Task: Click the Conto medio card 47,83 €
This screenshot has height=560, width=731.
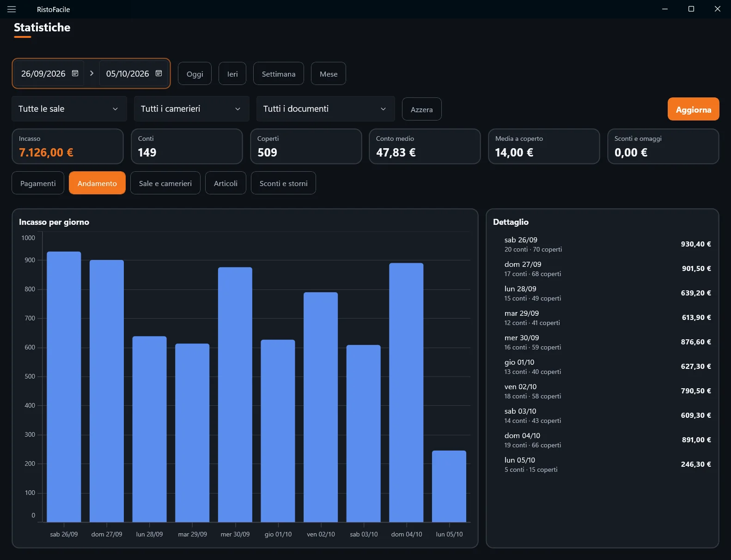Action: pos(425,146)
